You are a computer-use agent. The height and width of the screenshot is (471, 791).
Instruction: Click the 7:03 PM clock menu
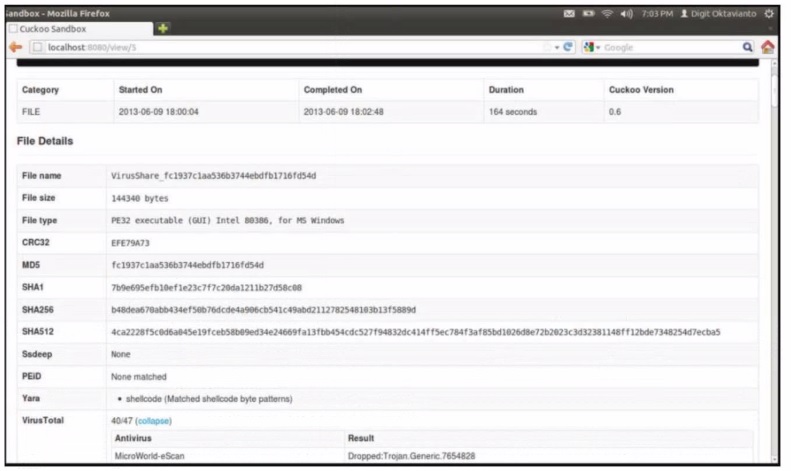(x=655, y=14)
